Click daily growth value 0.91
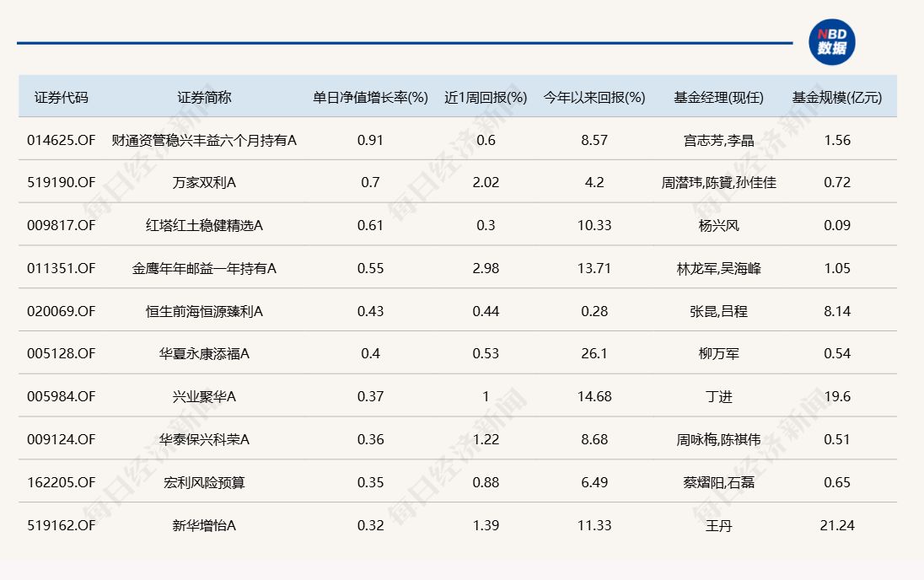Screen dimensions: 924x580 tap(370, 140)
